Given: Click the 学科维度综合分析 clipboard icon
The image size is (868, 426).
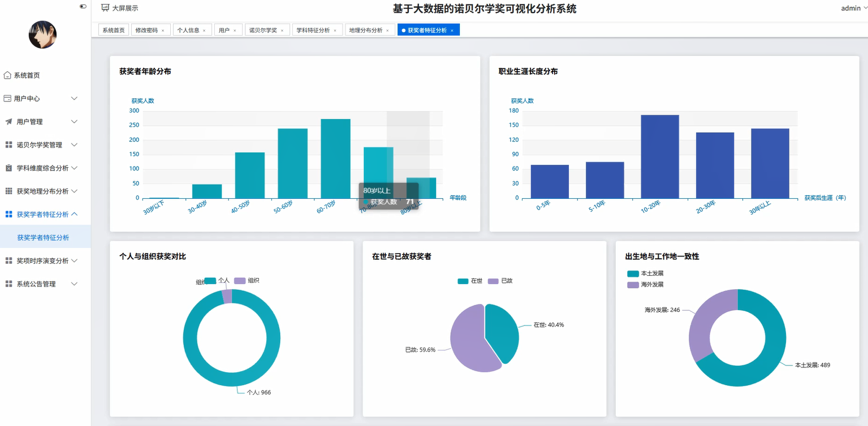Looking at the screenshot, I should pos(8,168).
